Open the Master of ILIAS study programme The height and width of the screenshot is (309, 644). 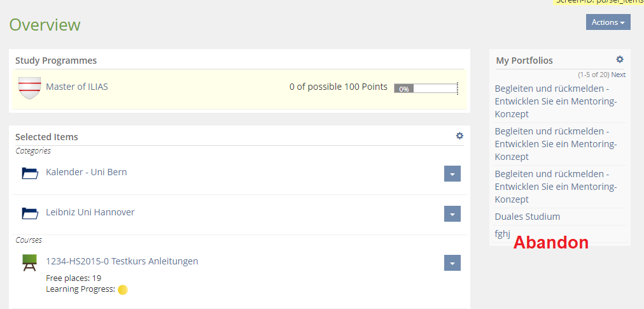pos(77,87)
